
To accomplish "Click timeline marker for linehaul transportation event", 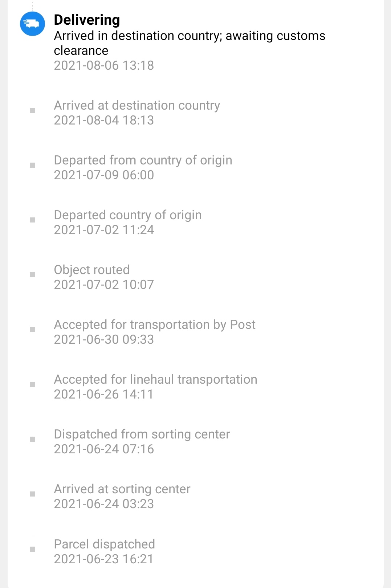I will (x=32, y=384).
